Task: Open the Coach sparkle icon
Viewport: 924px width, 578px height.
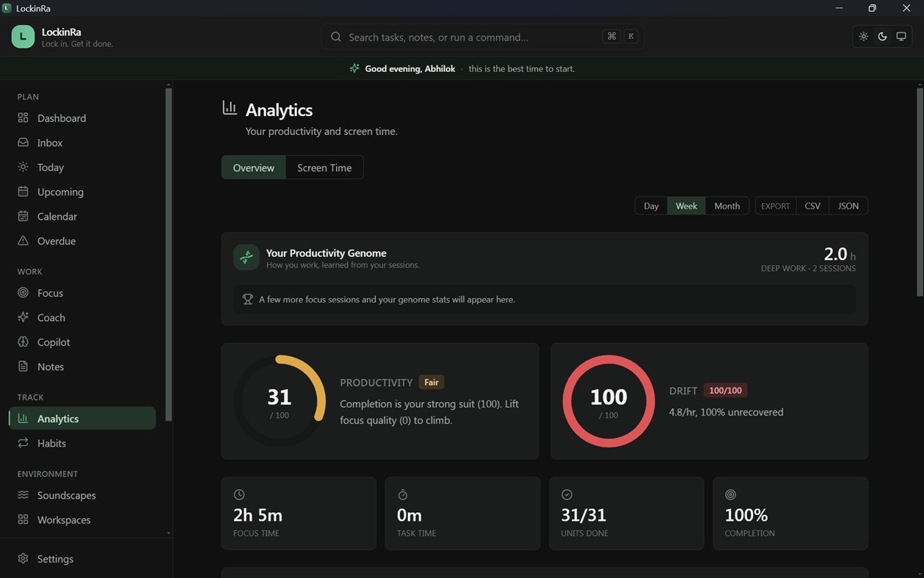Action: point(23,317)
